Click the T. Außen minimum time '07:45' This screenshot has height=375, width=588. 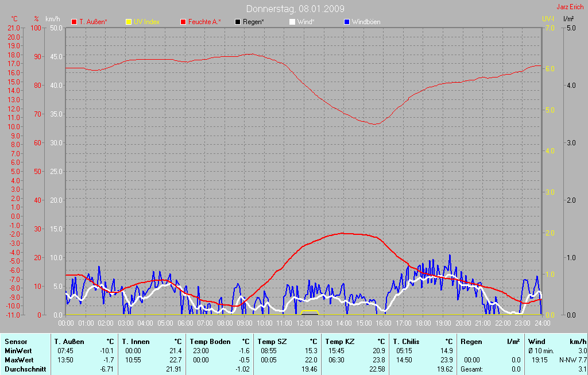tap(65, 351)
